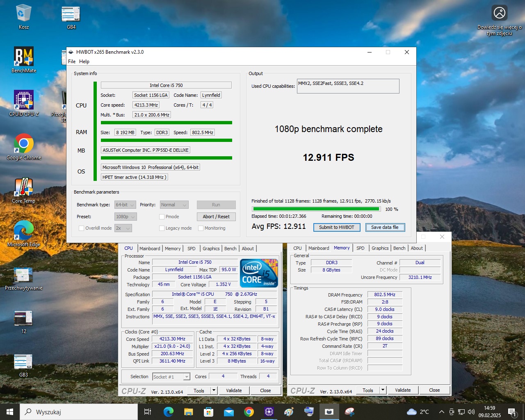Open the Selection Socket #1 dropdown in CPU-Z
Viewport: 525px width, 420px height.
(x=171, y=377)
